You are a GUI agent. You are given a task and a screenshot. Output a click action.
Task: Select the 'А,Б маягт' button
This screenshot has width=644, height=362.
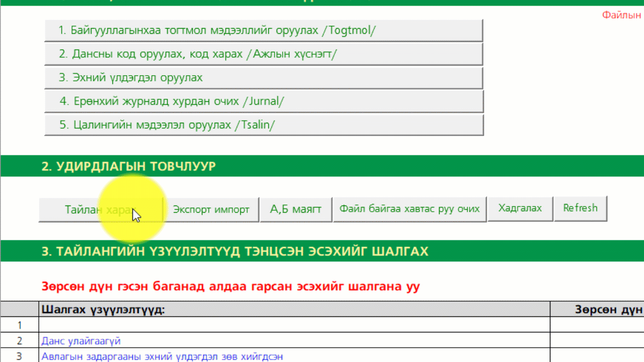click(x=295, y=209)
